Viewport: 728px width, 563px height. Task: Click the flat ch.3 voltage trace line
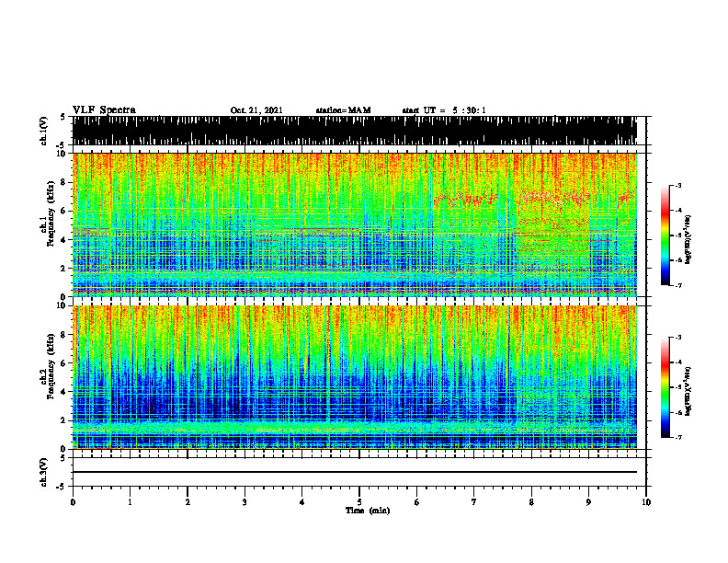click(355, 472)
